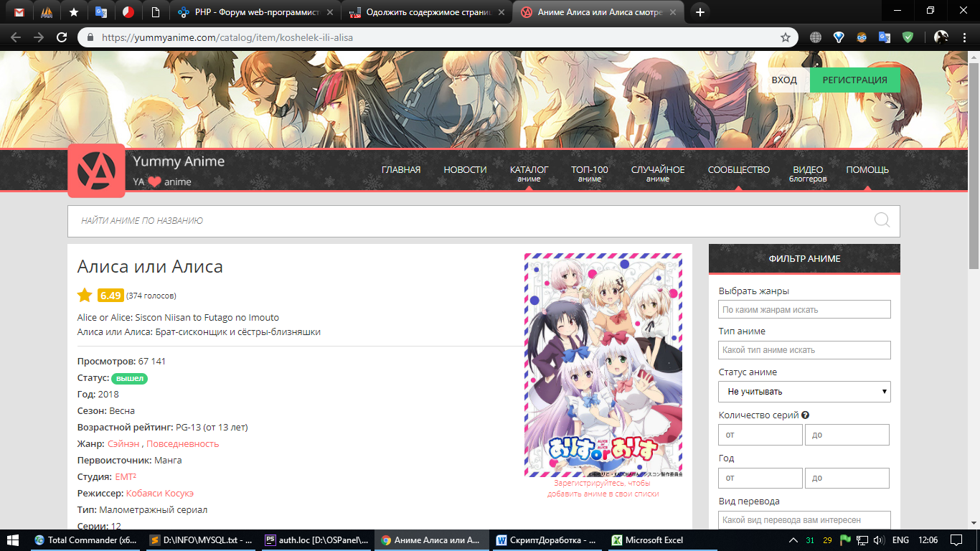The width and height of the screenshot is (980, 551).
Task: Click the rating star icon
Action: [x=85, y=295]
